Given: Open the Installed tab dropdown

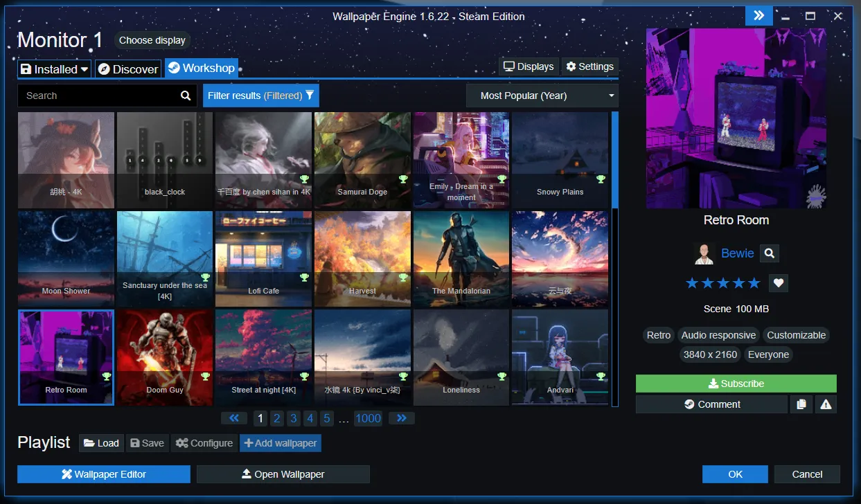Looking at the screenshot, I should [55, 69].
